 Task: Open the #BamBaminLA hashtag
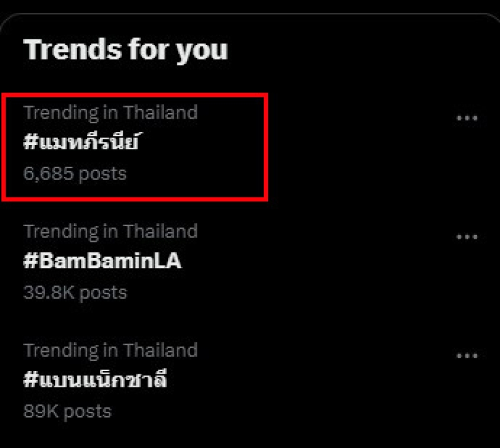(x=102, y=261)
